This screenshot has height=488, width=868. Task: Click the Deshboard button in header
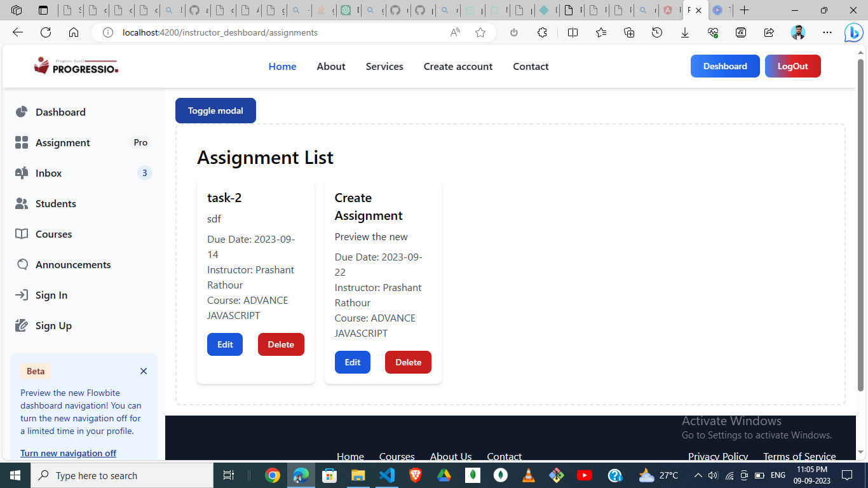[725, 66]
